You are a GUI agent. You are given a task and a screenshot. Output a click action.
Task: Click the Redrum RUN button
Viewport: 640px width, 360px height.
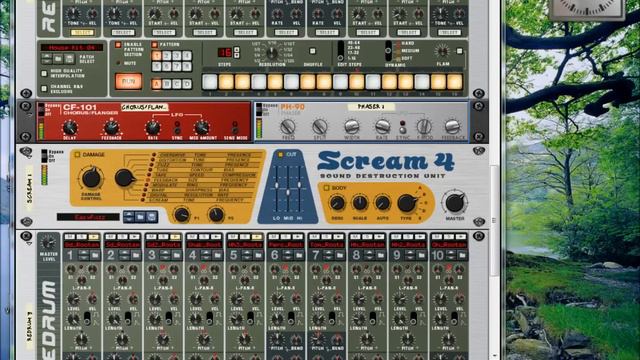(x=128, y=81)
